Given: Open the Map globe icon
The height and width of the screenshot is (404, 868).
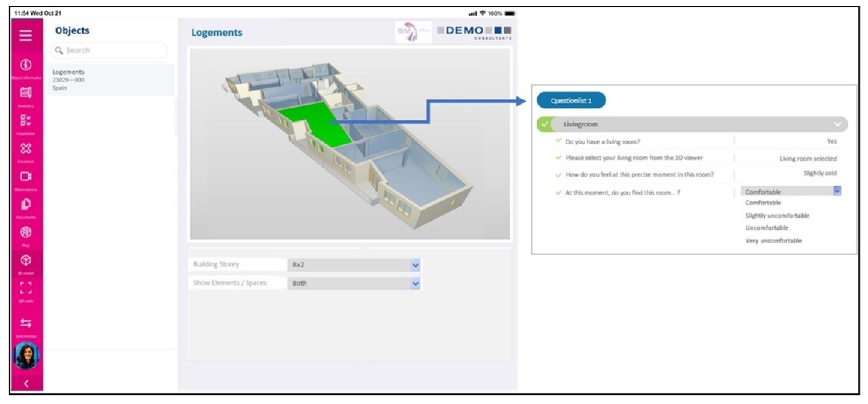Looking at the screenshot, I should (26, 232).
